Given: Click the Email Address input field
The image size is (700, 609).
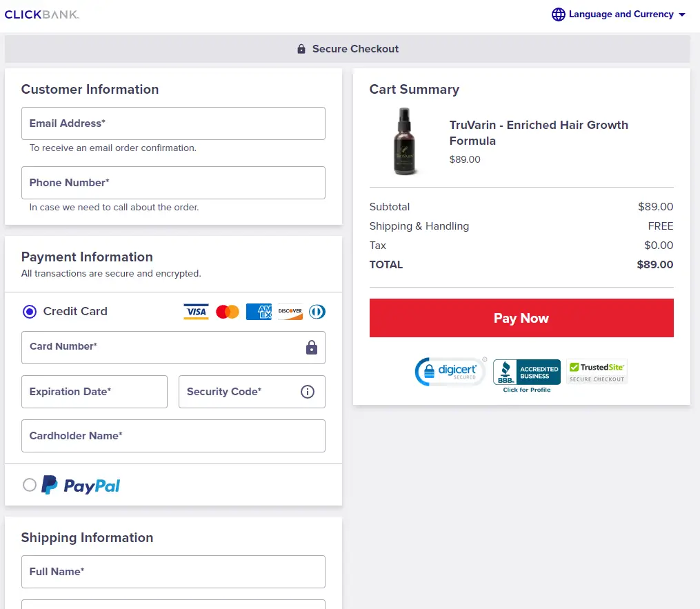Looking at the screenshot, I should coord(173,123).
